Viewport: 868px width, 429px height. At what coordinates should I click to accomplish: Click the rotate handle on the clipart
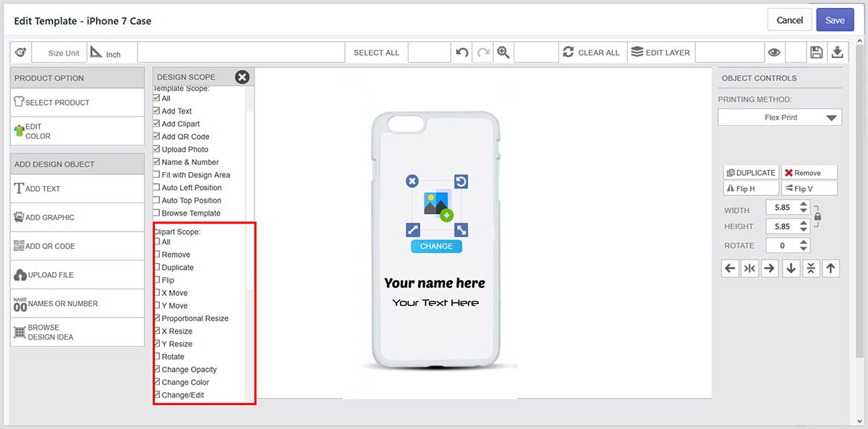tap(461, 181)
